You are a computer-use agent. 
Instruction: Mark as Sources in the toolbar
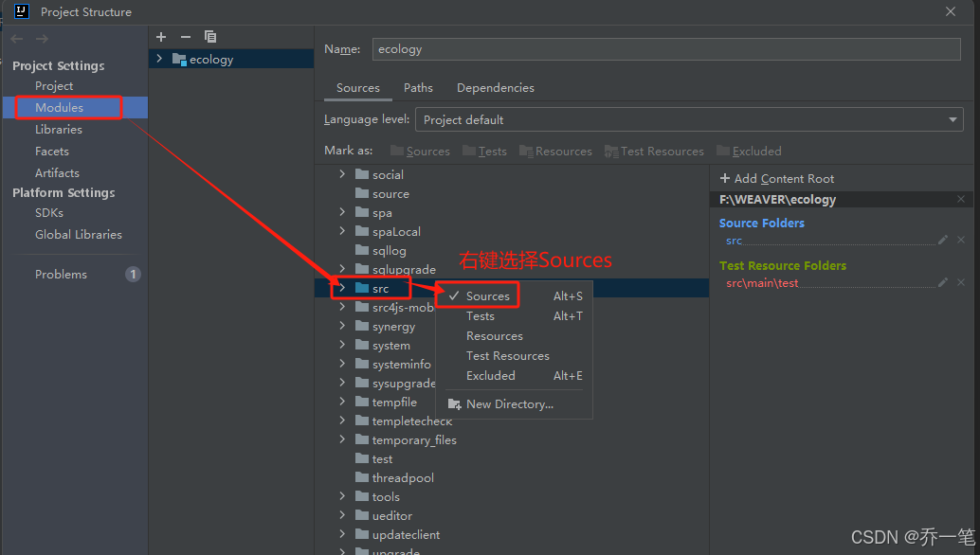pyautogui.click(x=420, y=152)
